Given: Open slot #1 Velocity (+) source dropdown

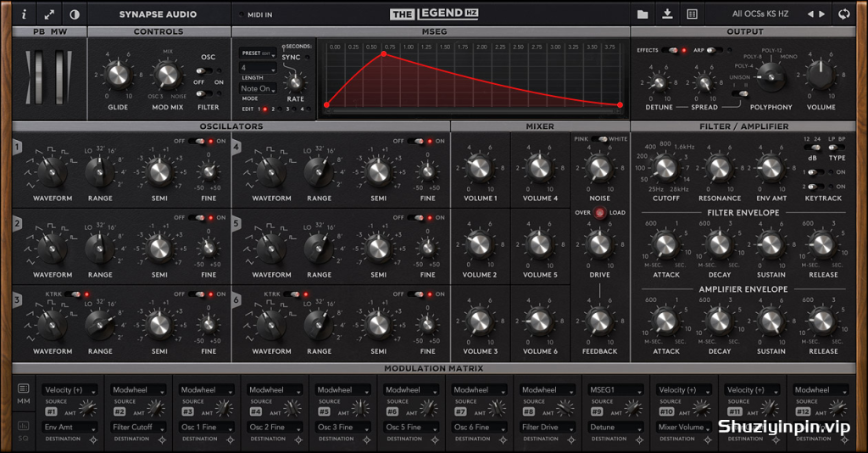Looking at the screenshot, I should tap(70, 390).
